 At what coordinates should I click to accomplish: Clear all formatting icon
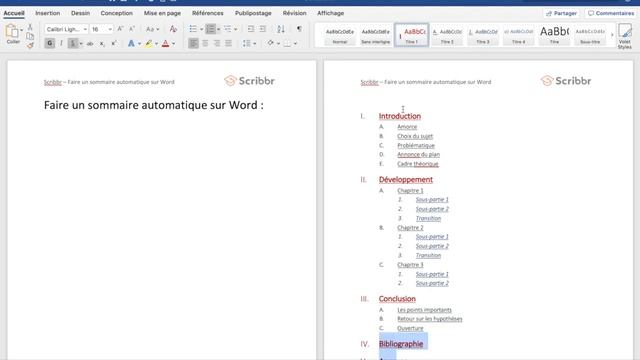[173, 29]
